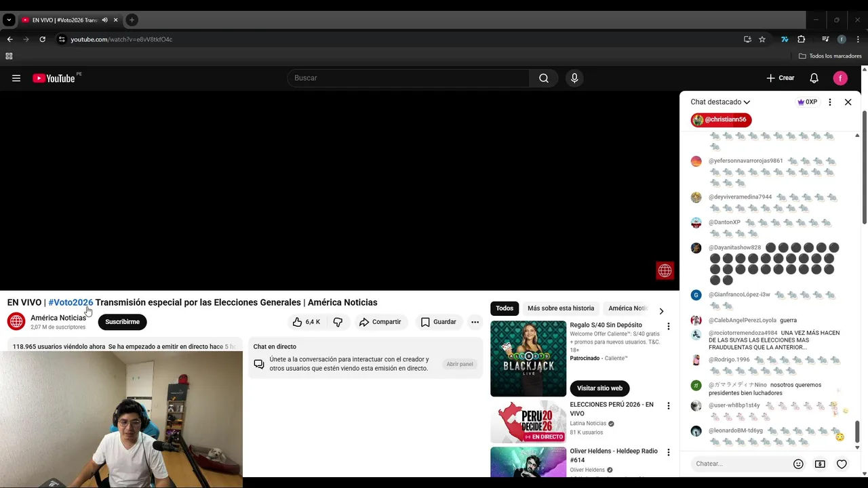
Task: Open the América Noticias channel avatar
Action: (16, 321)
